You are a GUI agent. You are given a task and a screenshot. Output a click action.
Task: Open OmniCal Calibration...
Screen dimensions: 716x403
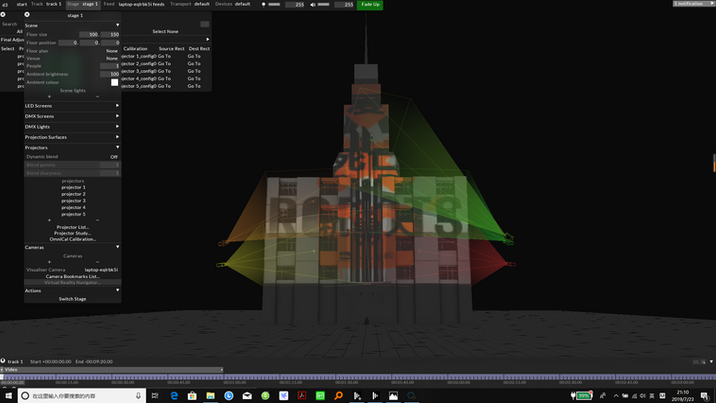pos(73,239)
